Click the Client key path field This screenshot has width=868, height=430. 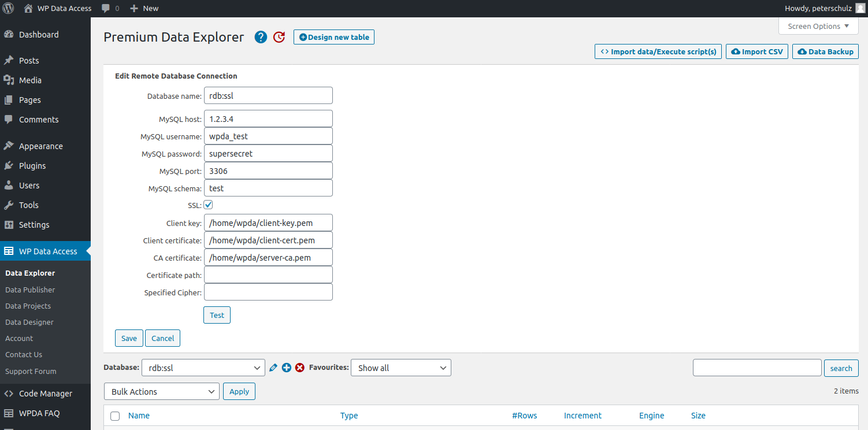click(x=268, y=223)
